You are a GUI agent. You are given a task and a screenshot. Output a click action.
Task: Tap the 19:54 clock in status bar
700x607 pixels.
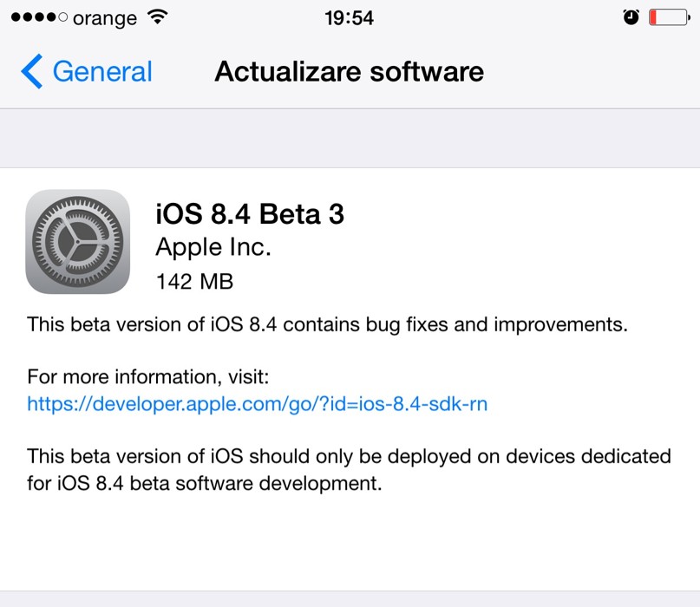coord(349,17)
